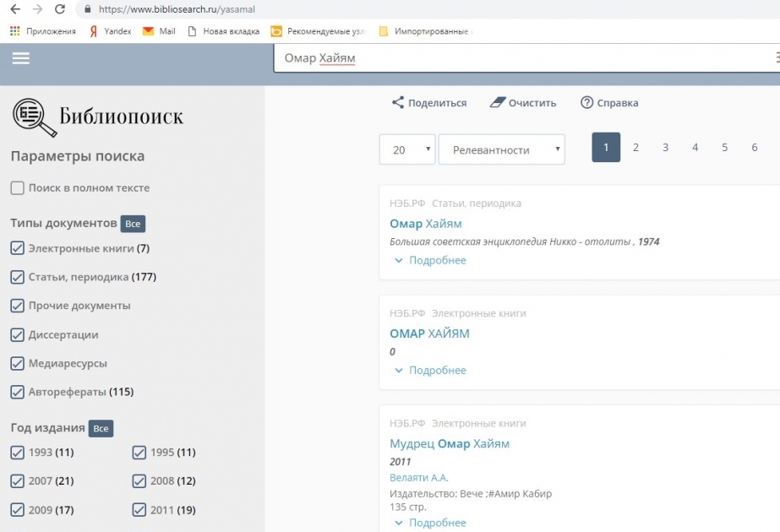Image resolution: width=780 pixels, height=532 pixels.
Task: Go to results page 3
Action: (x=665, y=147)
